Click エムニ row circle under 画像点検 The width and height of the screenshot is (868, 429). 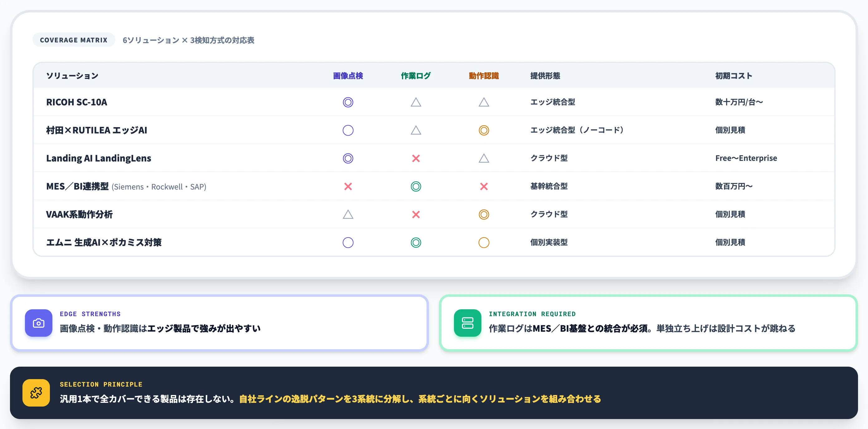pos(348,242)
